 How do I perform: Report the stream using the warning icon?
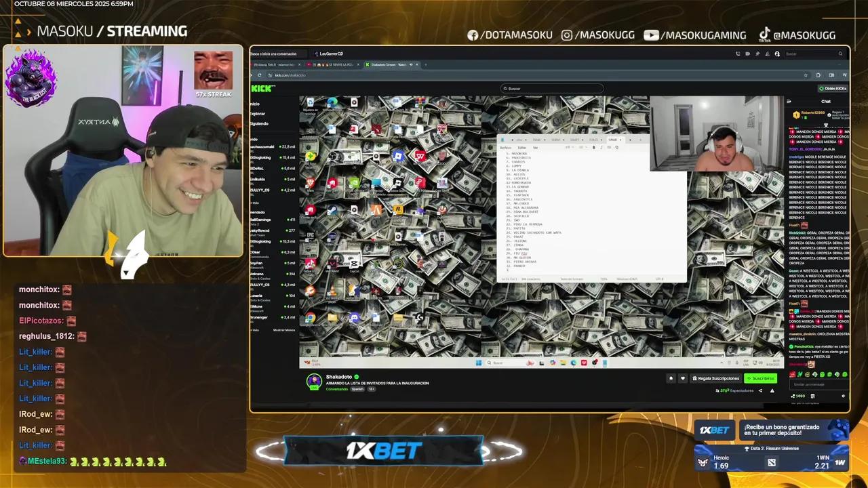coord(772,390)
